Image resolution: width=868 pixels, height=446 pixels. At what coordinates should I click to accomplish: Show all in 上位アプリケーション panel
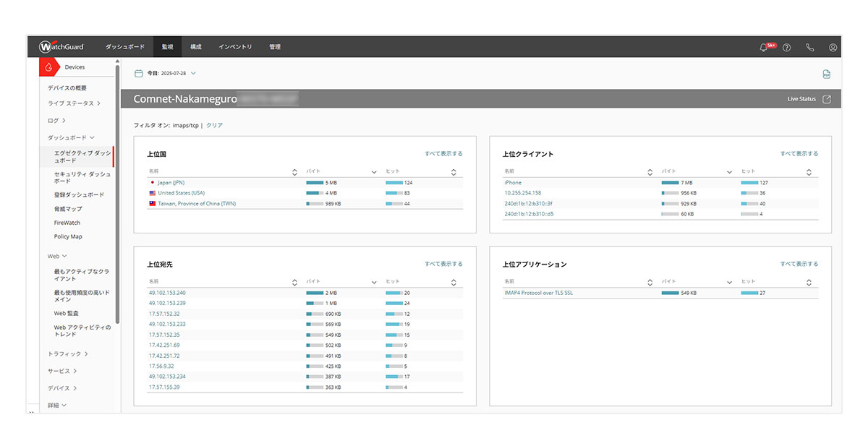799,265
